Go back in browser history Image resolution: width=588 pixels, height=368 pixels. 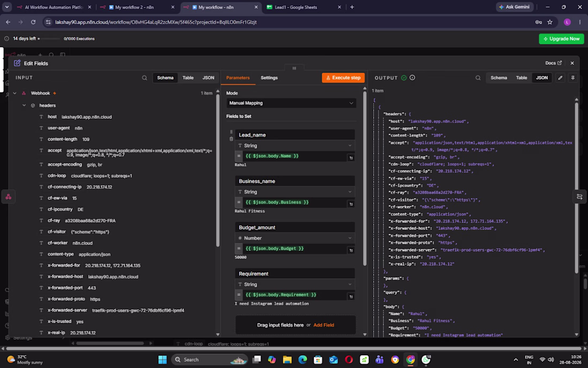(8, 22)
